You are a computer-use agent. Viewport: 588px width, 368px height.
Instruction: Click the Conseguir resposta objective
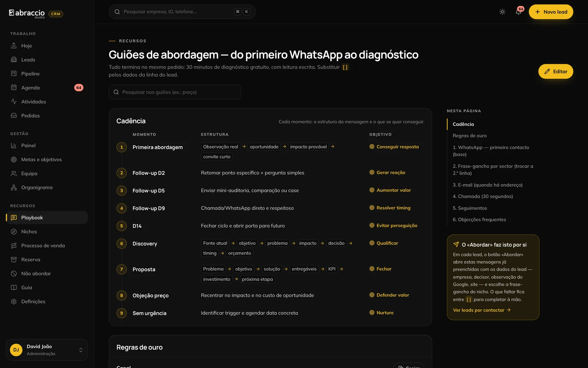pyautogui.click(x=394, y=146)
